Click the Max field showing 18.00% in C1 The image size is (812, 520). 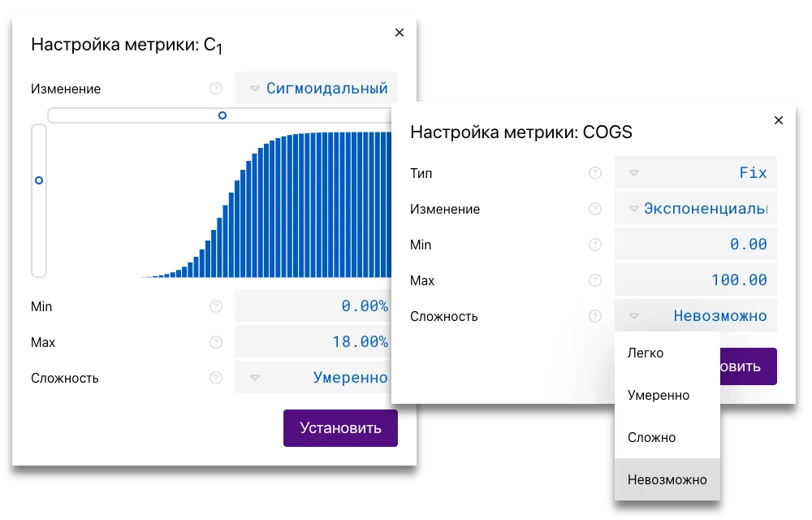coord(313,342)
